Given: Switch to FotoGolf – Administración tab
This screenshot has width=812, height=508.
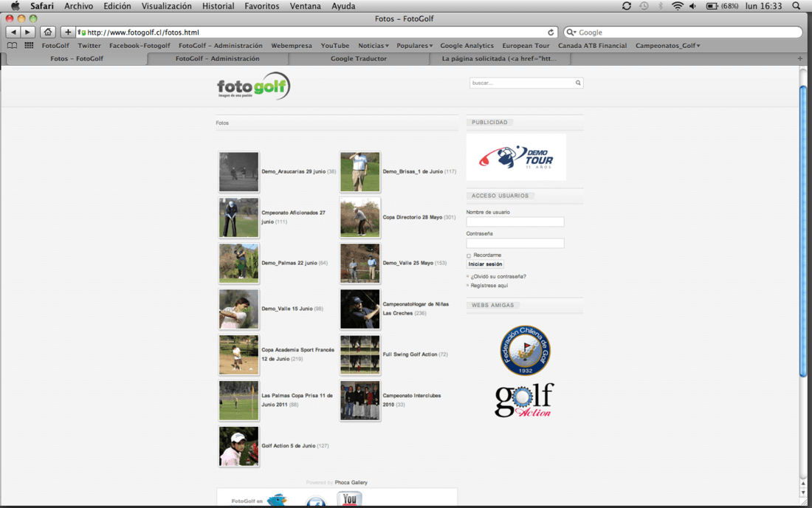Looking at the screenshot, I should tap(218, 58).
